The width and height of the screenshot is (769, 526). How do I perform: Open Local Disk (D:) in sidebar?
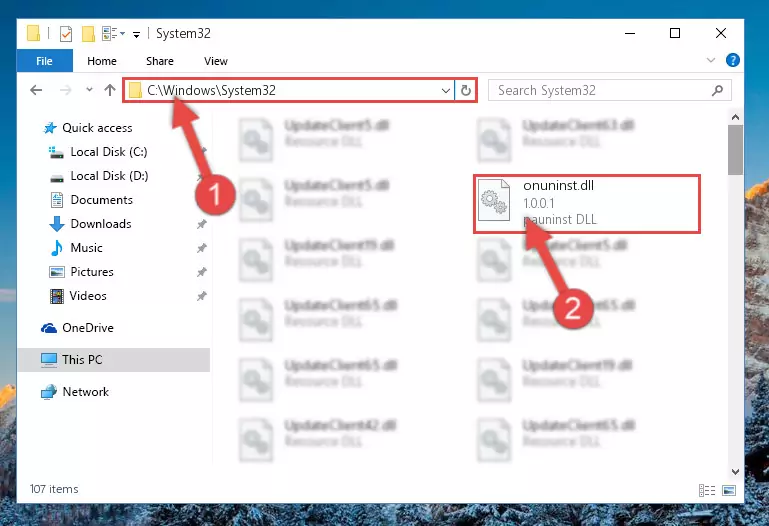[x=109, y=176]
